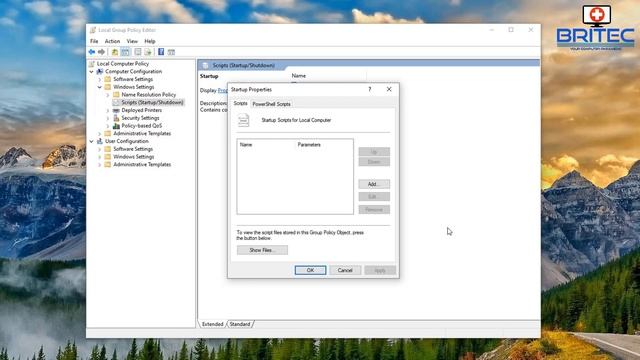Open the File menu
This screenshot has width=640, height=360.
(94, 41)
